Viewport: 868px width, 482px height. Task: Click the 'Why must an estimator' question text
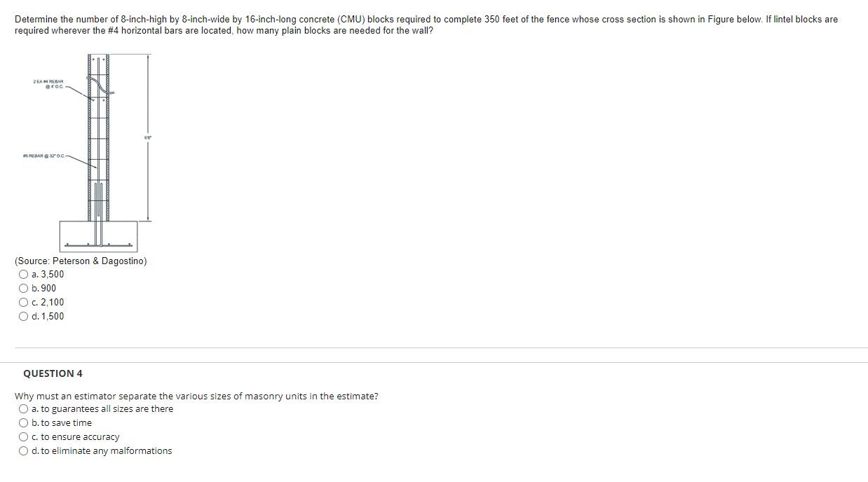pyautogui.click(x=196, y=396)
